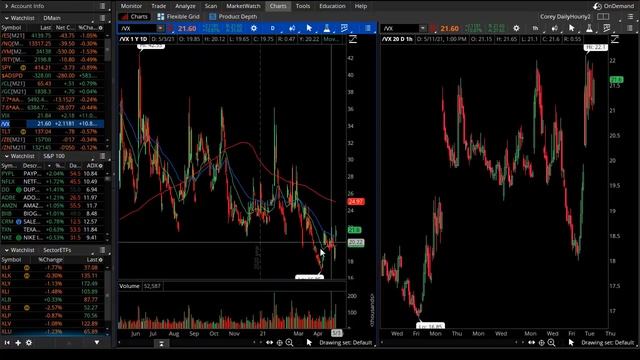Select the NFLX row in S&P 100 watchlist
The image size is (640, 360).
(52, 182)
